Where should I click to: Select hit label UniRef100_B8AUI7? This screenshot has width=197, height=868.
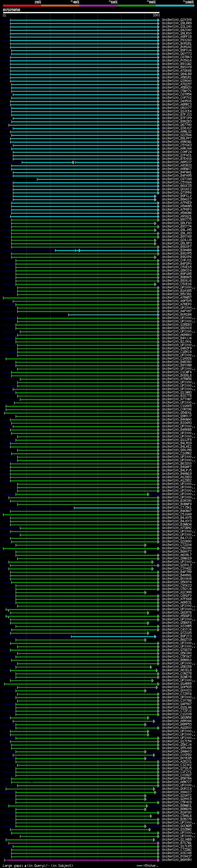click(x=177, y=200)
